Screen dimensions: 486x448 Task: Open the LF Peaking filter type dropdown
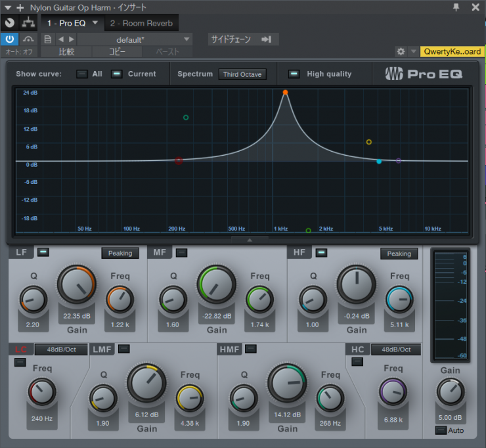point(120,254)
